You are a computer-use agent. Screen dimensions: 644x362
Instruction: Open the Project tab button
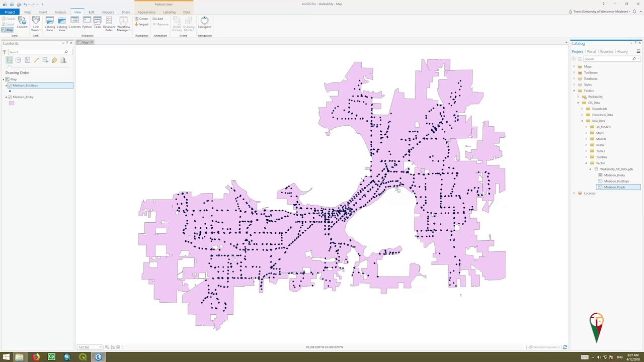[x=10, y=12]
